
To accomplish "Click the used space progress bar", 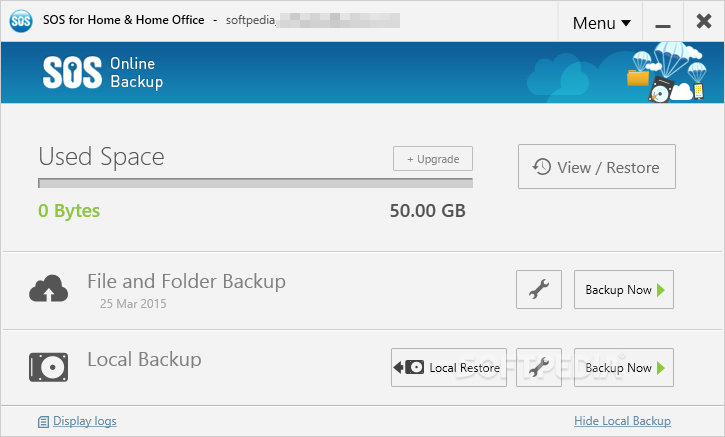I will click(x=255, y=183).
